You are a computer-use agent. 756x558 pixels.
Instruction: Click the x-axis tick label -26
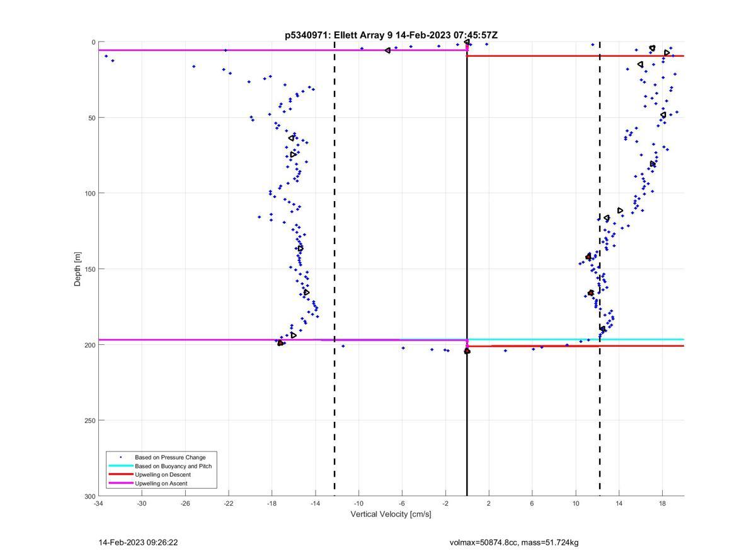pos(185,503)
